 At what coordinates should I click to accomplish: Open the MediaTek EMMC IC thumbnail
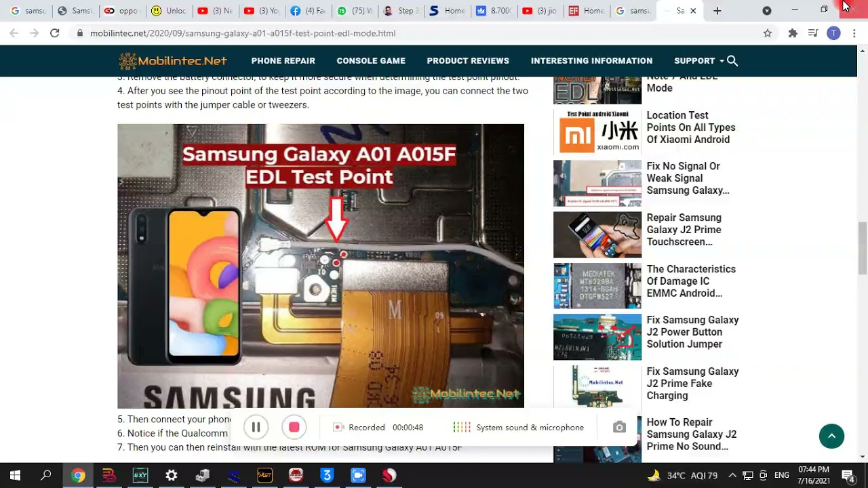[x=597, y=285]
